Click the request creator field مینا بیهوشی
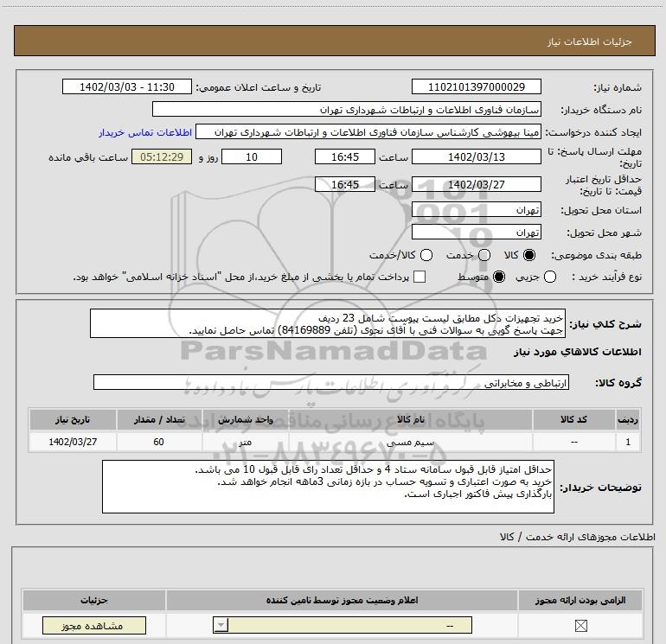This screenshot has height=644, width=666. point(368,132)
